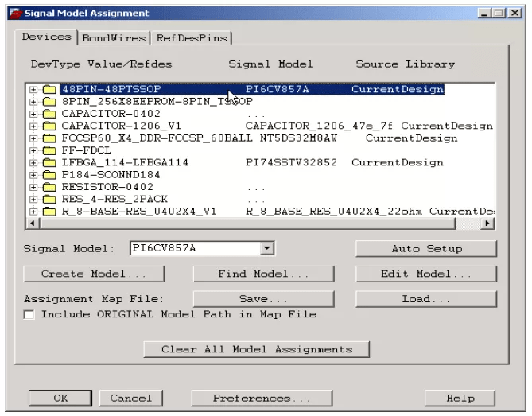Click the folder icon for RESISTOR-0402
The height and width of the screenshot is (416, 532).
pyautogui.click(x=49, y=187)
